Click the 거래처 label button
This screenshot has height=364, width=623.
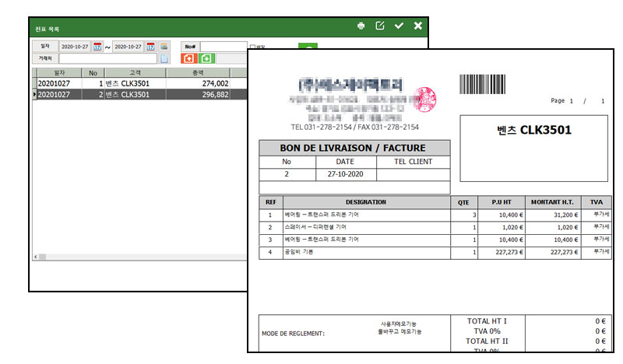click(45, 58)
